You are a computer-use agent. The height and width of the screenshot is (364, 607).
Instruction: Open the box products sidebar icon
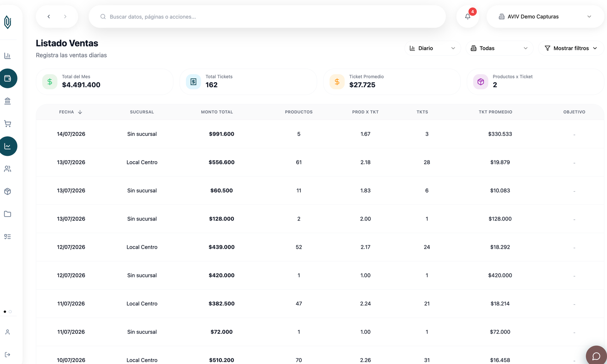8,191
